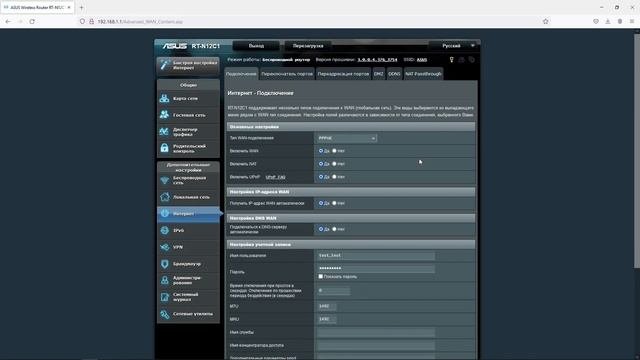Open the WAN connection type dropdown (PPPoE)
Image resolution: width=640 pixels, height=360 pixels.
click(347, 138)
